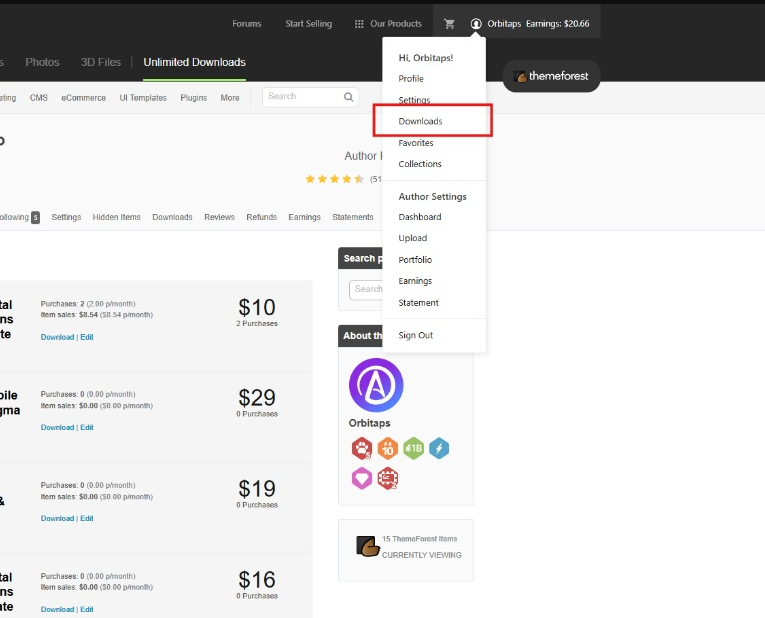Select Downloads in the user menu
The image size is (765, 618).
420,121
